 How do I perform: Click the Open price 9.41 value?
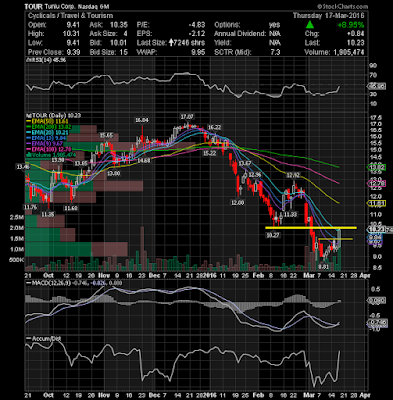point(73,25)
